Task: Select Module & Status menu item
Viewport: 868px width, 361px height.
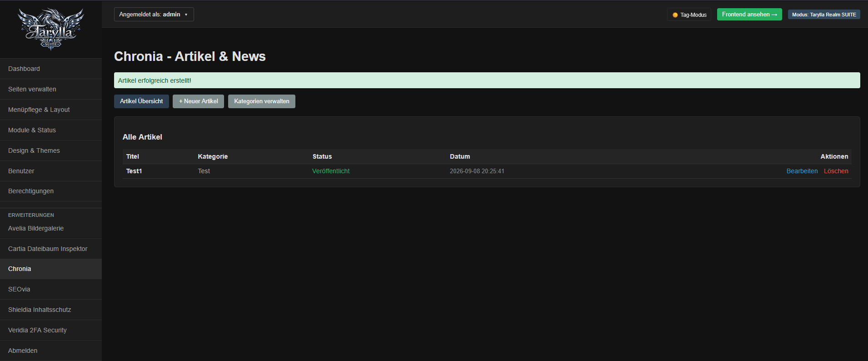Action: tap(51, 130)
